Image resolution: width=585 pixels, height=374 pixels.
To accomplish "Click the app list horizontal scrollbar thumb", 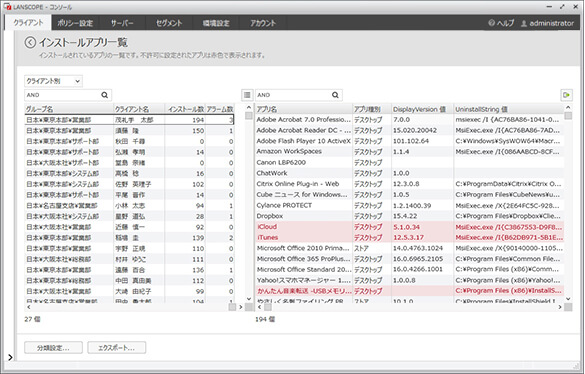I will (x=268, y=307).
